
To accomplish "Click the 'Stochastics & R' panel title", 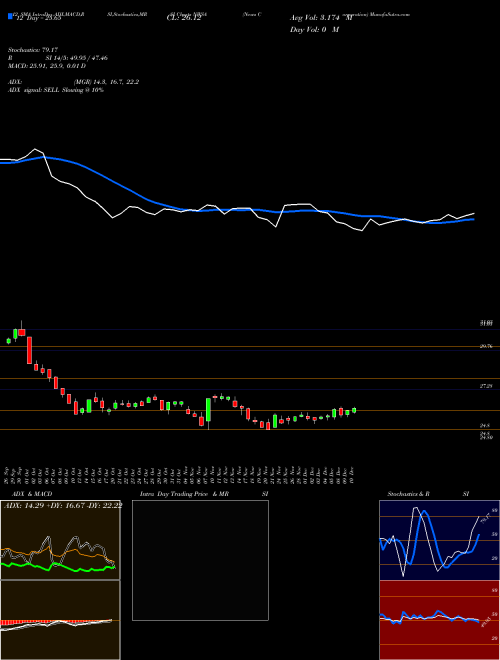I will [409, 494].
